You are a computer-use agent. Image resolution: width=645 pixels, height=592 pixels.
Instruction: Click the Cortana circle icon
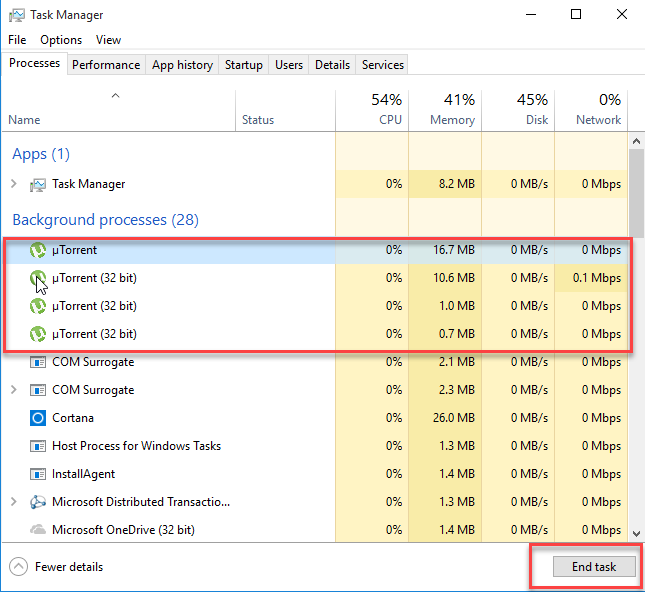tap(38, 418)
